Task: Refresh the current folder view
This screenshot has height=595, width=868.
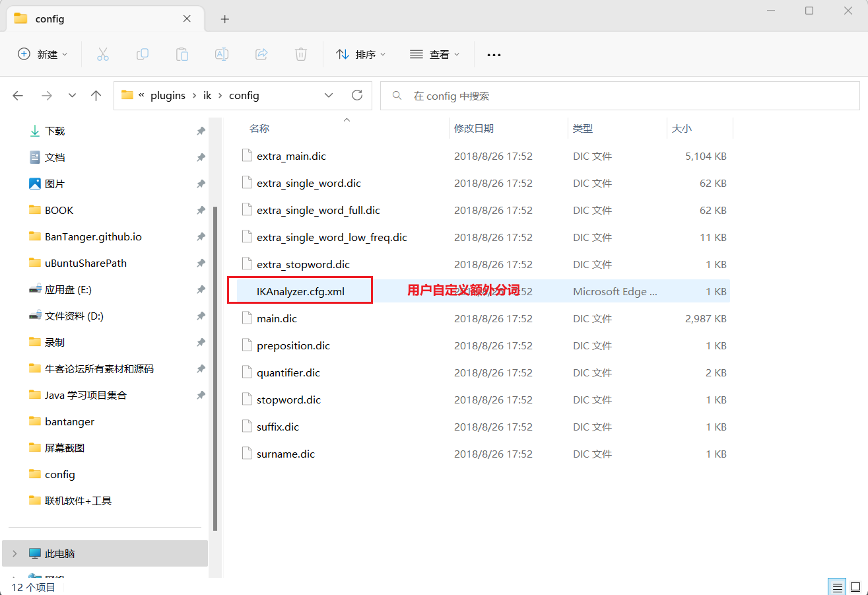Action: pos(357,95)
